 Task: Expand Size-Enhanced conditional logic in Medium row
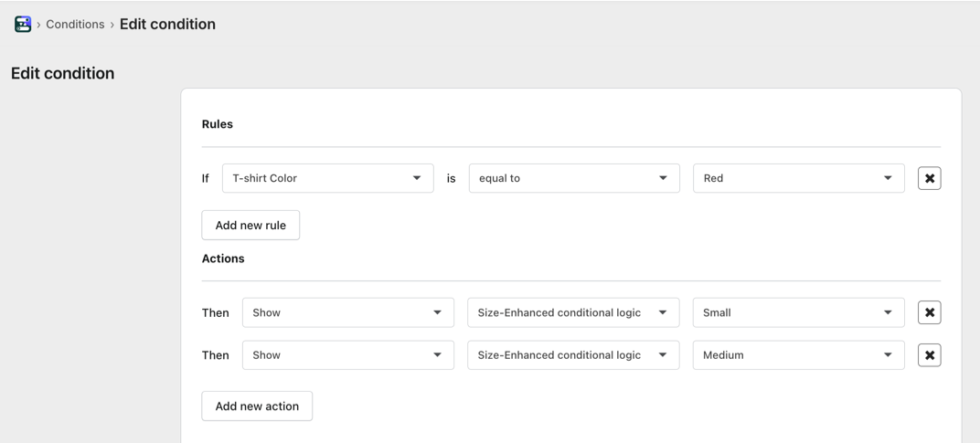tap(573, 355)
